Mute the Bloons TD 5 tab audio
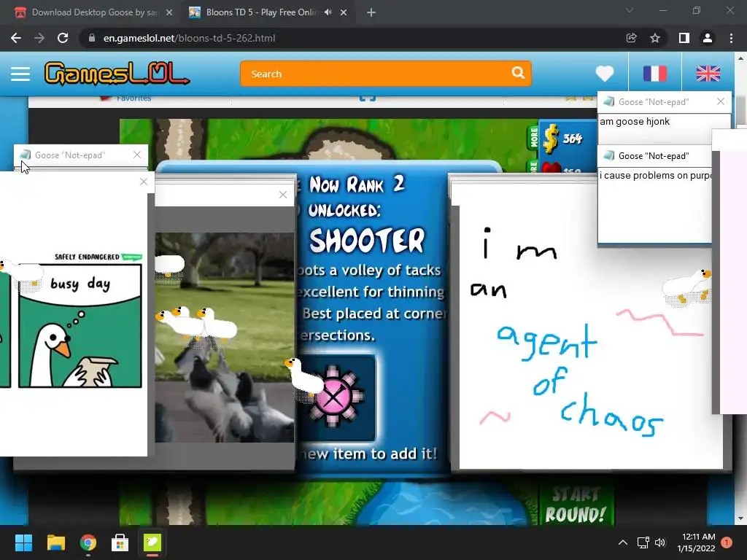The image size is (747, 560). pyautogui.click(x=328, y=12)
